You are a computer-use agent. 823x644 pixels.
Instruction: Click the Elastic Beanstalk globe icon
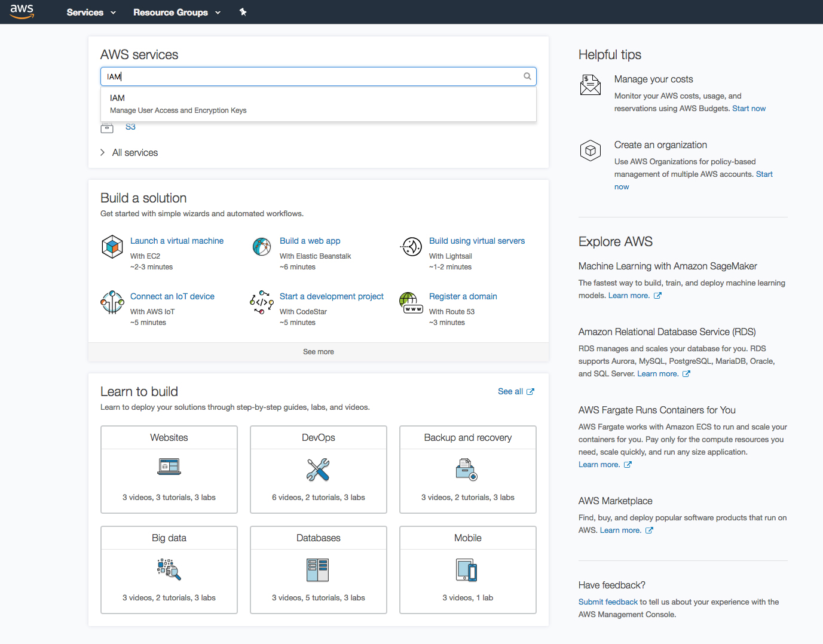(x=262, y=246)
